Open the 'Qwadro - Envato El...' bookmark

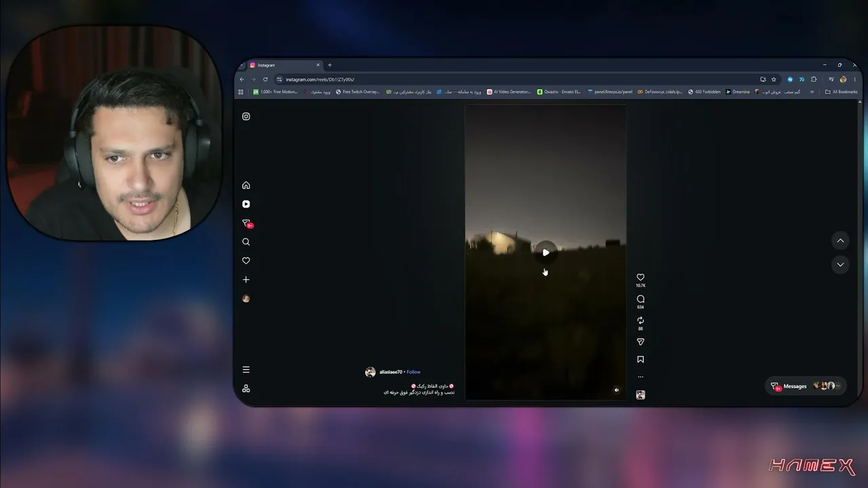click(559, 92)
